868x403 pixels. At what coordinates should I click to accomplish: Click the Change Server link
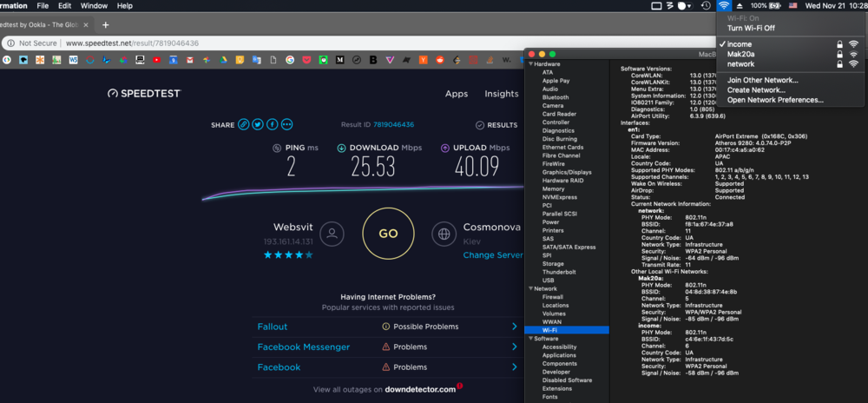(x=493, y=255)
